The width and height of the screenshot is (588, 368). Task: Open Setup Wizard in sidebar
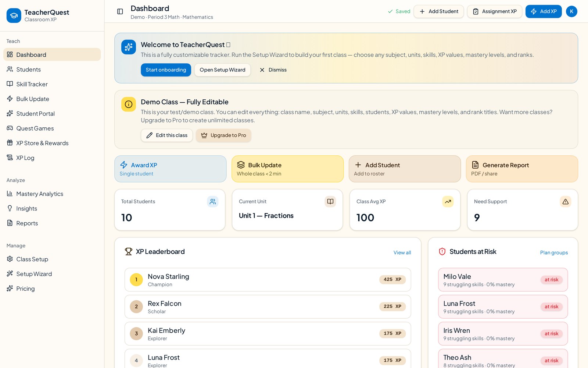(x=52, y=274)
